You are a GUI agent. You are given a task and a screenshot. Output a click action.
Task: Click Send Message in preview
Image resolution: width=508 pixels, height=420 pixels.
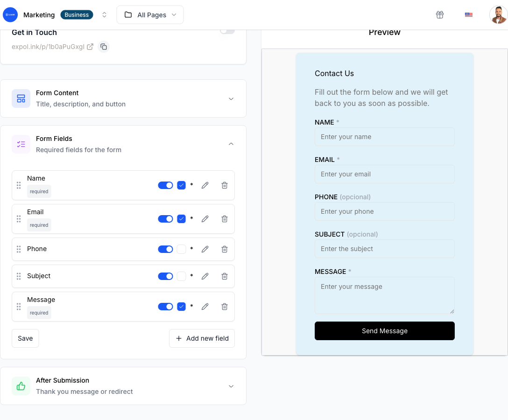pos(385,330)
